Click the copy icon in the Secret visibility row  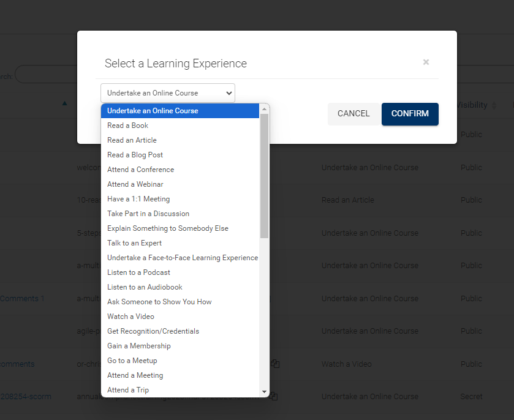(275, 396)
